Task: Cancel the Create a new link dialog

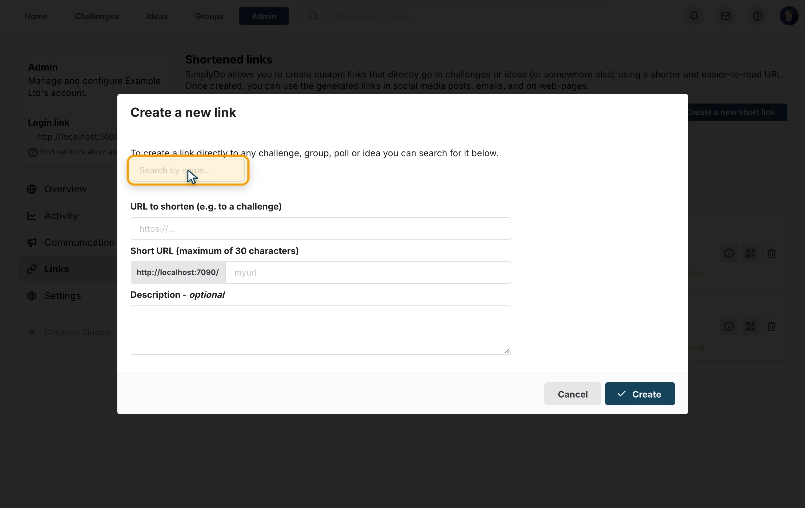Action: pyautogui.click(x=573, y=394)
